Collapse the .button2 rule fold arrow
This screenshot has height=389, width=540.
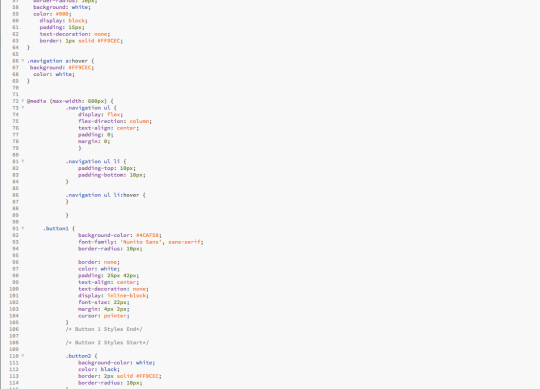tap(23, 356)
